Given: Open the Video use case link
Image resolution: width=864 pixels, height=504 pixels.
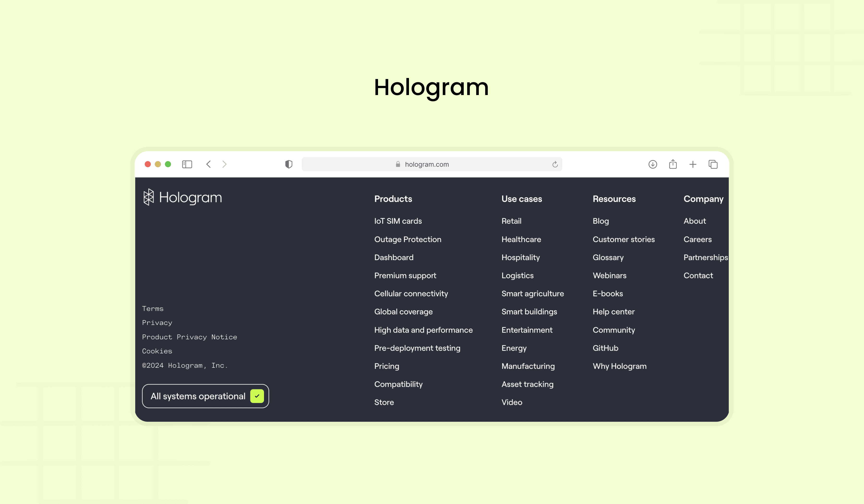Looking at the screenshot, I should [512, 402].
